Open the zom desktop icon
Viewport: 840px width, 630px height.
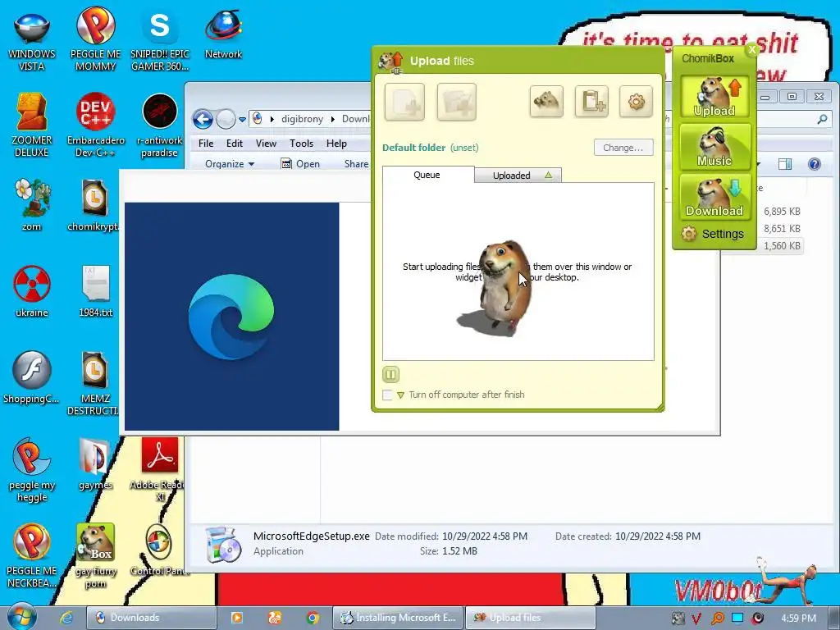click(x=32, y=204)
